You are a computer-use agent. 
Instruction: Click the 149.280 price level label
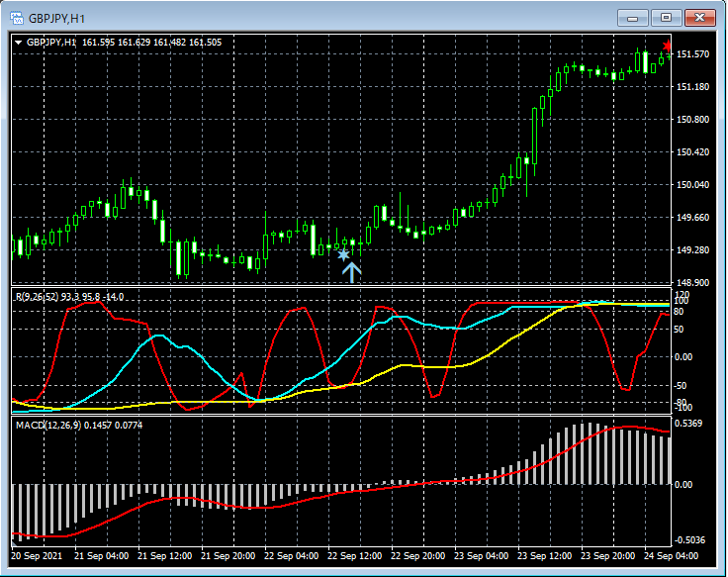(692, 250)
